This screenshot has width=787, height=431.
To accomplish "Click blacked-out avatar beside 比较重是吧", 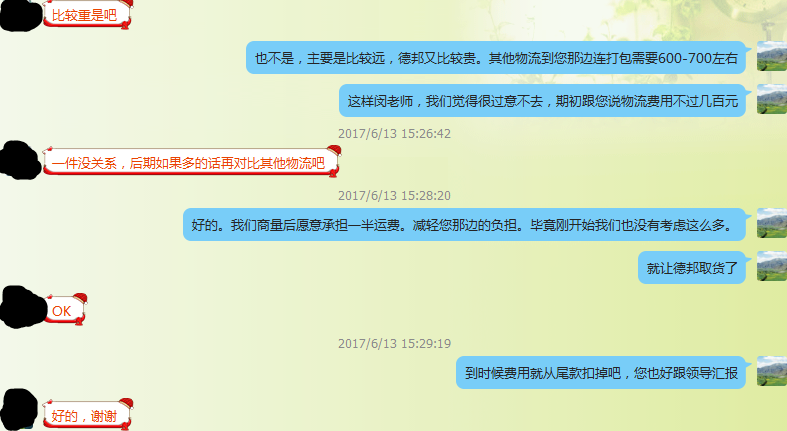I will pyautogui.click(x=21, y=15).
